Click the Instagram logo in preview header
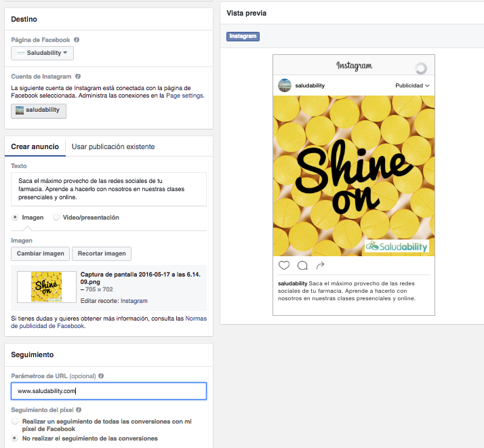The width and height of the screenshot is (484, 448). tap(354, 66)
